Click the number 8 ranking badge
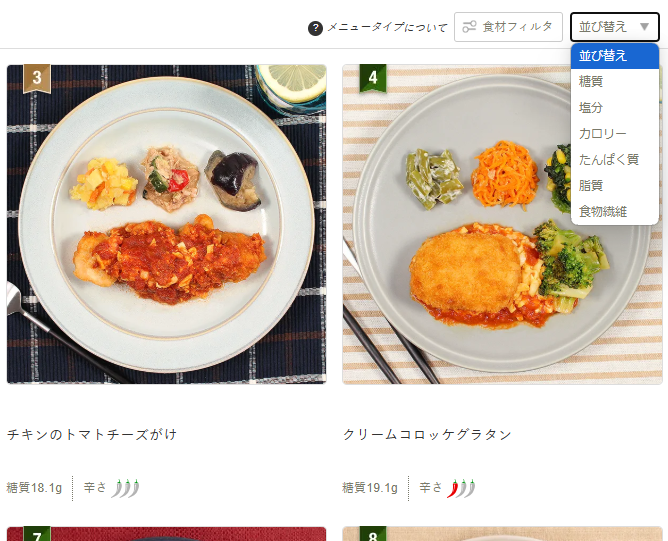The width and height of the screenshot is (668, 541). click(373, 534)
